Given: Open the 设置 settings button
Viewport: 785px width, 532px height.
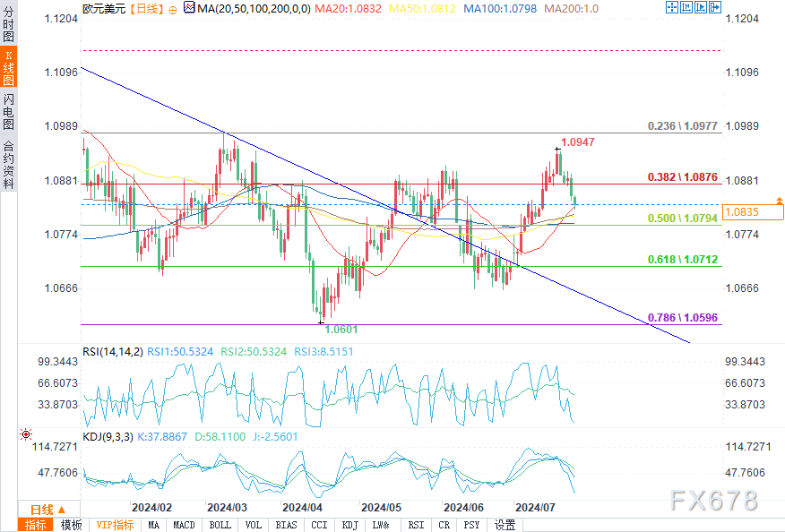Looking at the screenshot, I should [505, 525].
